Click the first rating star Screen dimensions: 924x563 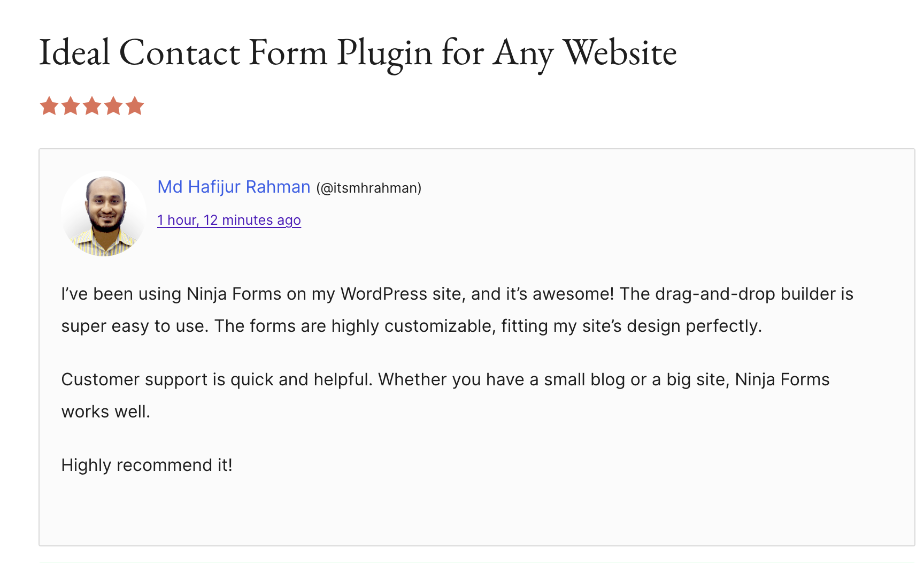pyautogui.click(x=49, y=106)
